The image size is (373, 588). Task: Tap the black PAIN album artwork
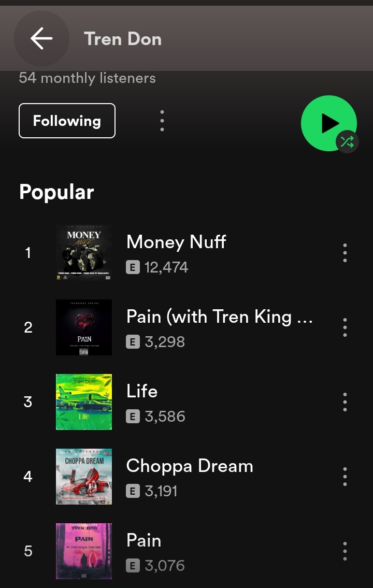click(84, 327)
